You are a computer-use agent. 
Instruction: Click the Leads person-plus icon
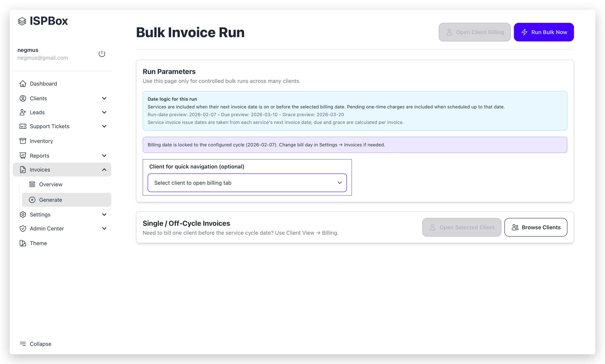23,112
